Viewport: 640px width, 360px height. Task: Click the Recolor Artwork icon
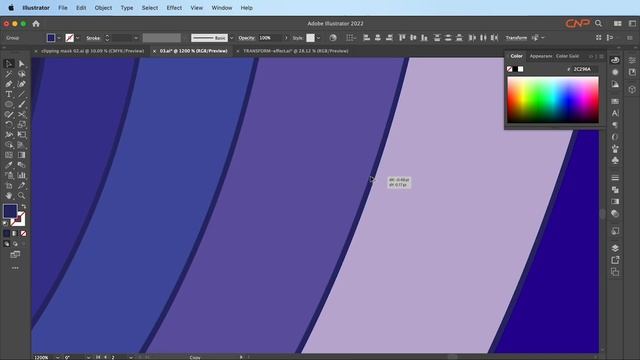[333, 38]
